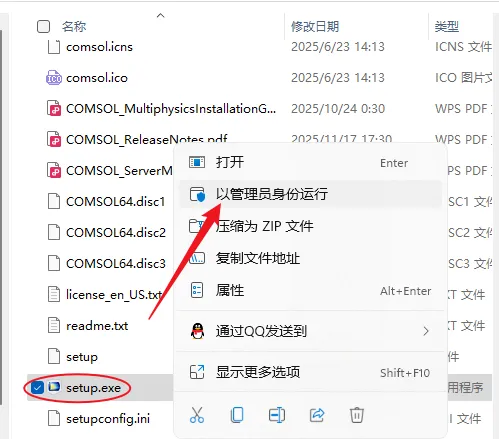Image resolution: width=499 pixels, height=439 pixels.
Task: Click the Copy icon in context menu
Action: click(x=237, y=415)
